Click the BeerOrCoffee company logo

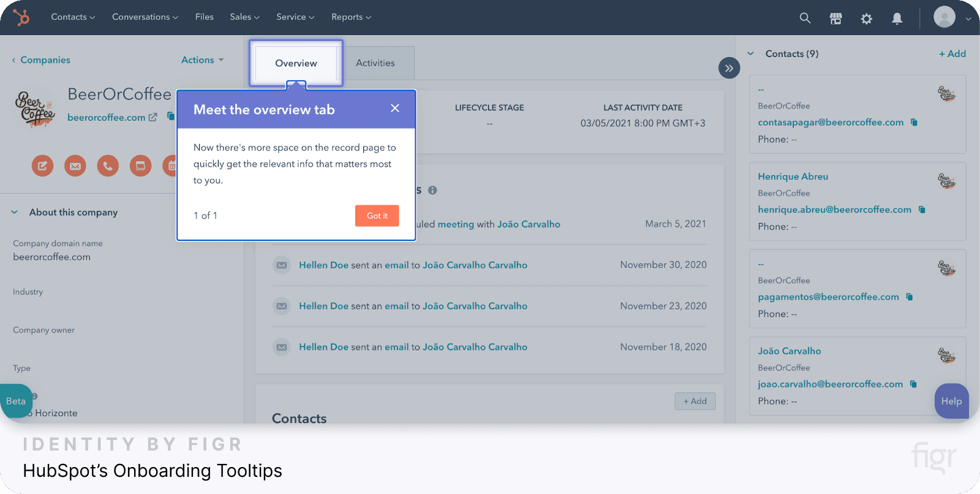(35, 108)
